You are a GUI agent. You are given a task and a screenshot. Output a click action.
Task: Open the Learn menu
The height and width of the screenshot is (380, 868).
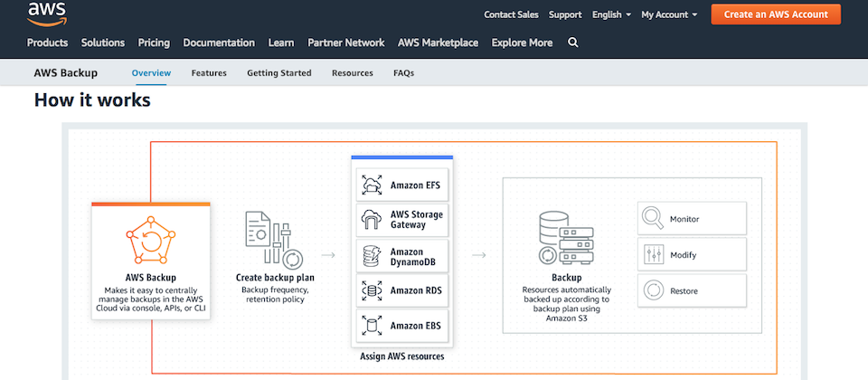pyautogui.click(x=281, y=43)
